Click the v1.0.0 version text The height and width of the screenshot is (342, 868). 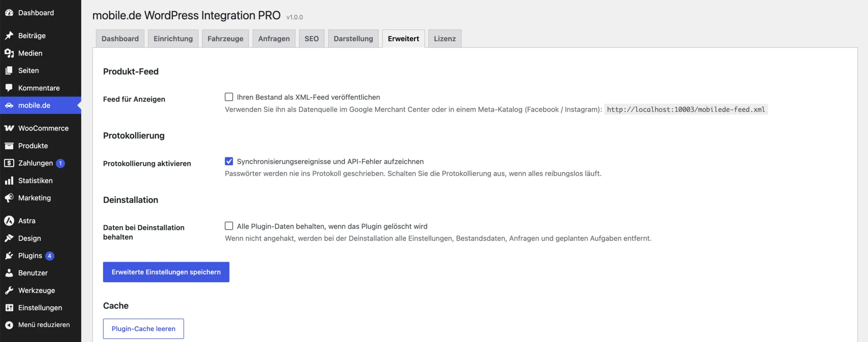pyautogui.click(x=295, y=17)
